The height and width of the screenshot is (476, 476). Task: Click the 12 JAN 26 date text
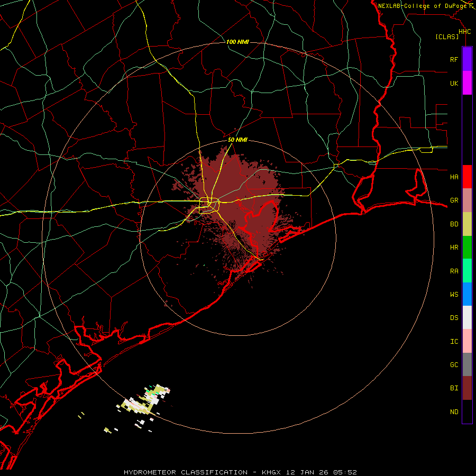pyautogui.click(x=307, y=472)
